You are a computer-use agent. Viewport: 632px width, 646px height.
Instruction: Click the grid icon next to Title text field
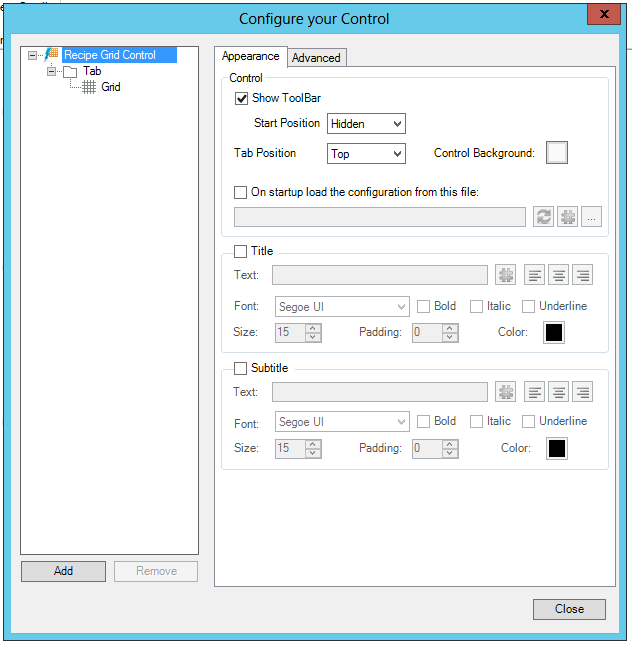pos(506,275)
